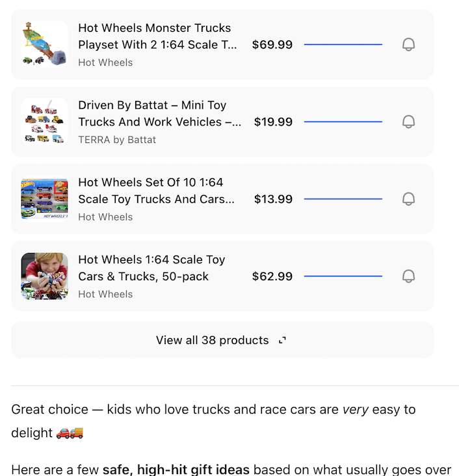
Task: View all 38 products
Action: pyautogui.click(x=213, y=340)
